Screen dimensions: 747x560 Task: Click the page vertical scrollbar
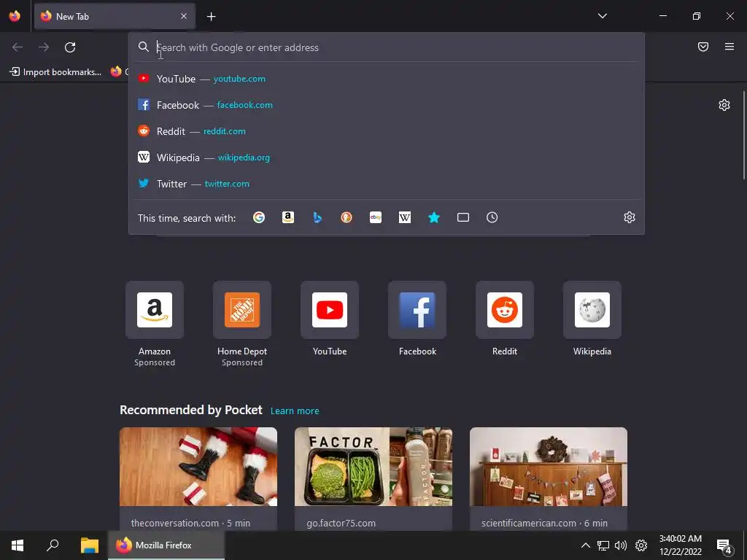coord(743,135)
